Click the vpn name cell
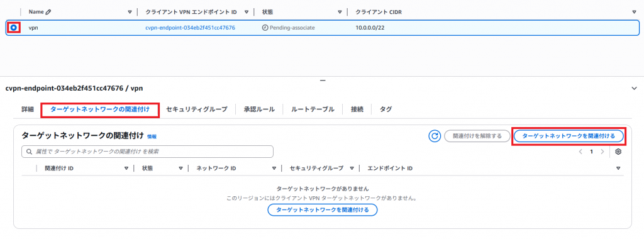Viewport: 644px width, 239px height. tap(33, 28)
